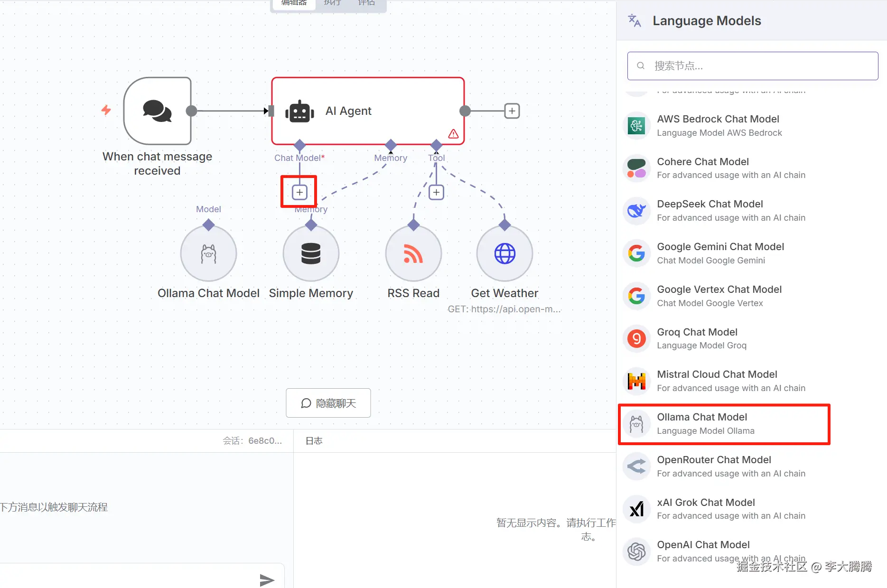Click the red warning triangle on AI Agent
Viewport: 887px width, 588px height.
(453, 134)
